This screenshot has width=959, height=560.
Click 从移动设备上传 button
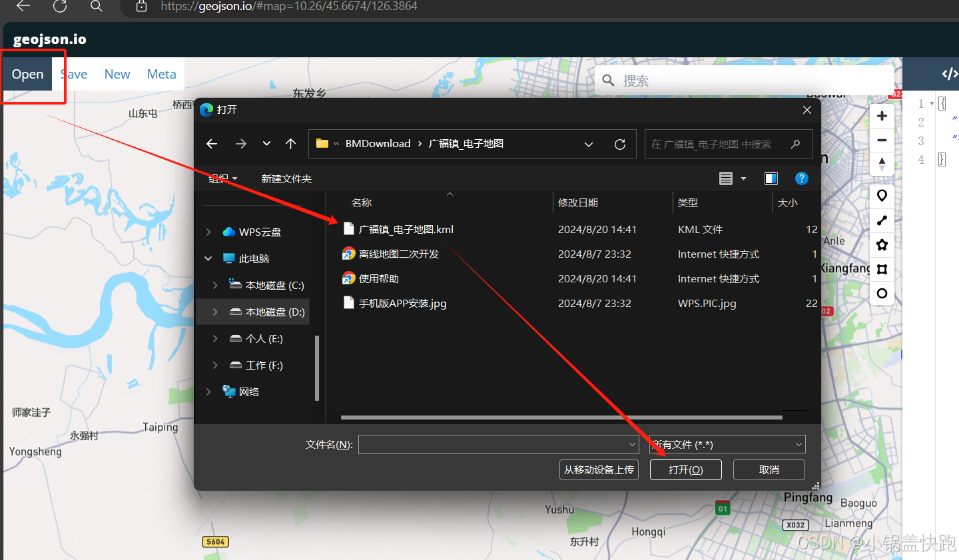click(x=599, y=469)
